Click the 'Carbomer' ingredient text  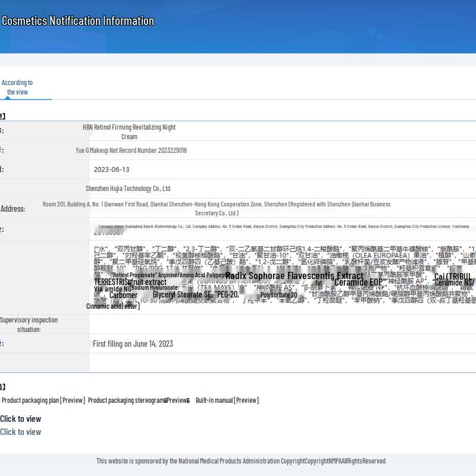[123, 295]
